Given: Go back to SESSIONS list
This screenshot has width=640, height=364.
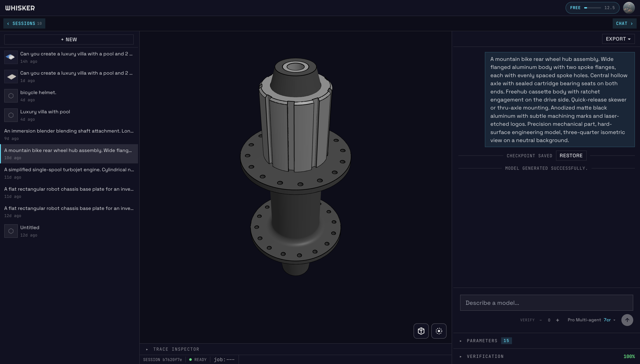Looking at the screenshot, I should 24,23.
